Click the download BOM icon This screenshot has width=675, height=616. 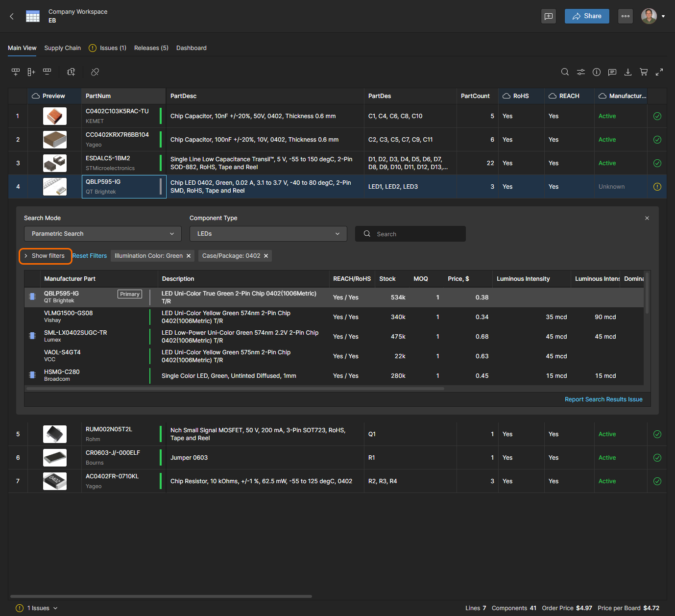[x=628, y=72]
